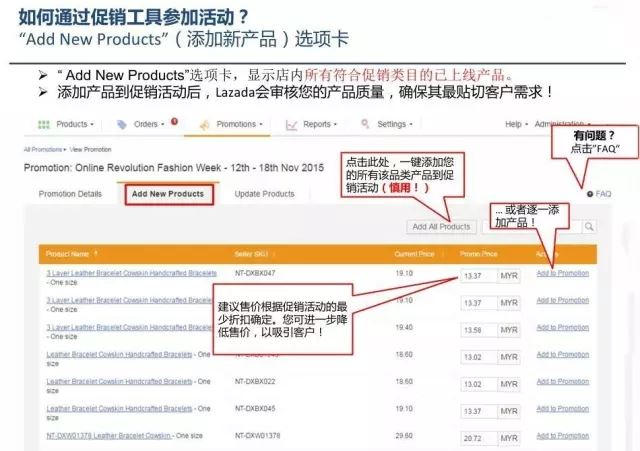Add the 19.40 priced product to promotion
Screen dimensions: 640x451
[562, 327]
